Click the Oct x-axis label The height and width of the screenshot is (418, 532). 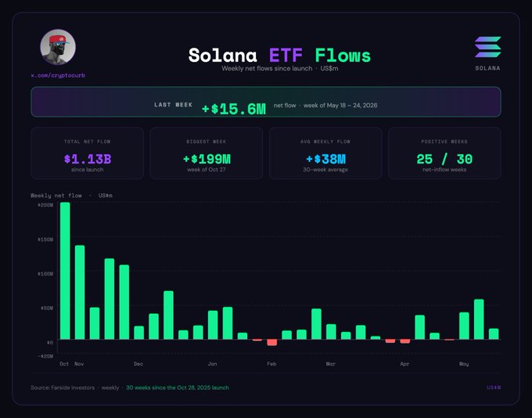coord(64,364)
